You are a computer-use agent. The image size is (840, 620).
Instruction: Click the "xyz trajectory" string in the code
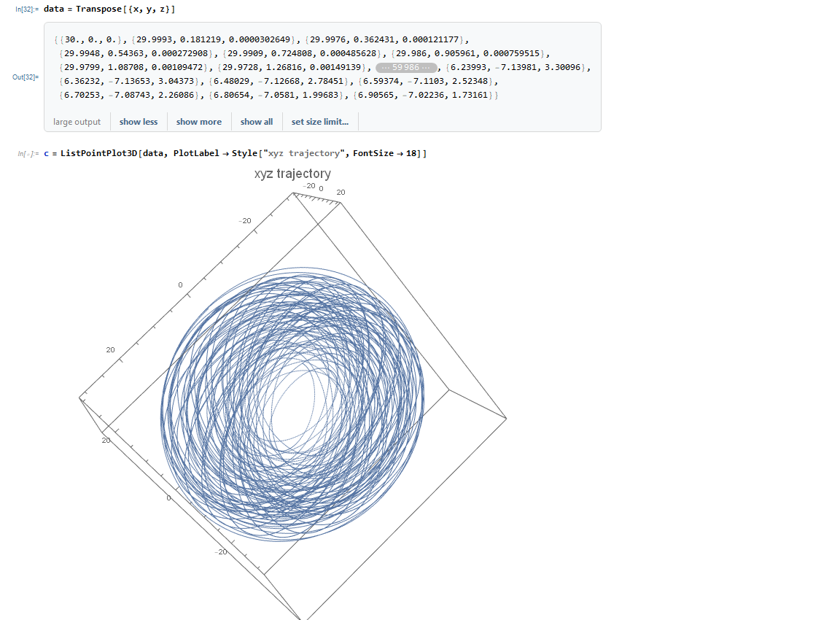click(307, 153)
